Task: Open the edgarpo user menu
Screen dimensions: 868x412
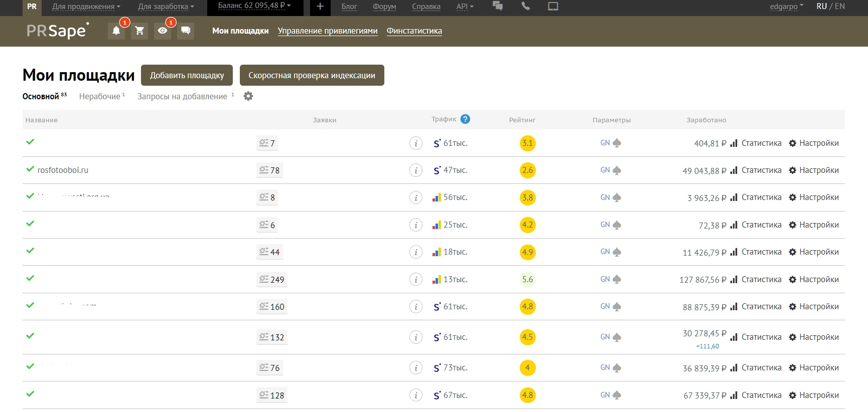Action: point(786,7)
